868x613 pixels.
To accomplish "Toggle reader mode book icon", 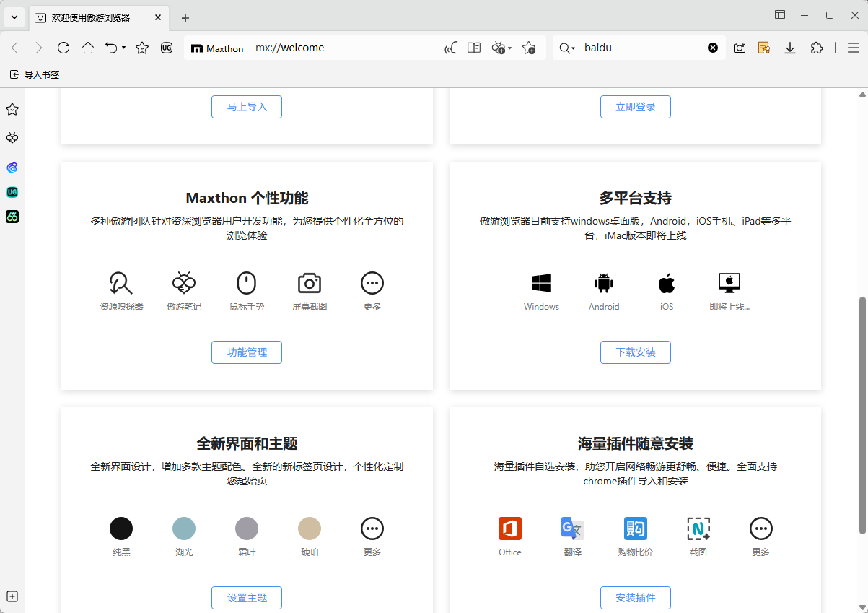I will pyautogui.click(x=473, y=48).
